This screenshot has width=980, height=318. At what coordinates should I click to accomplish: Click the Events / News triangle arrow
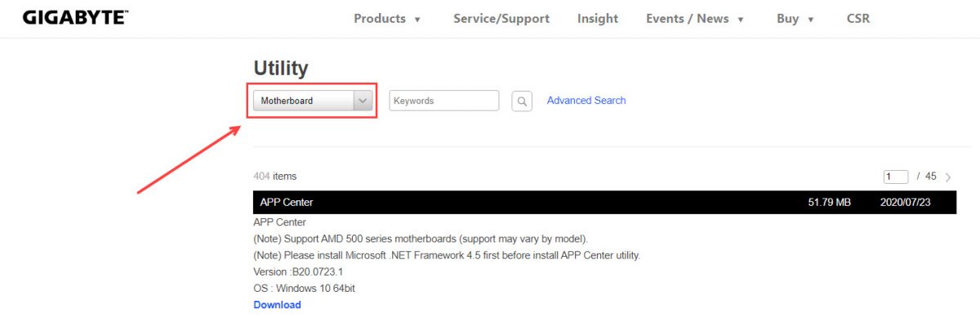pos(741,20)
